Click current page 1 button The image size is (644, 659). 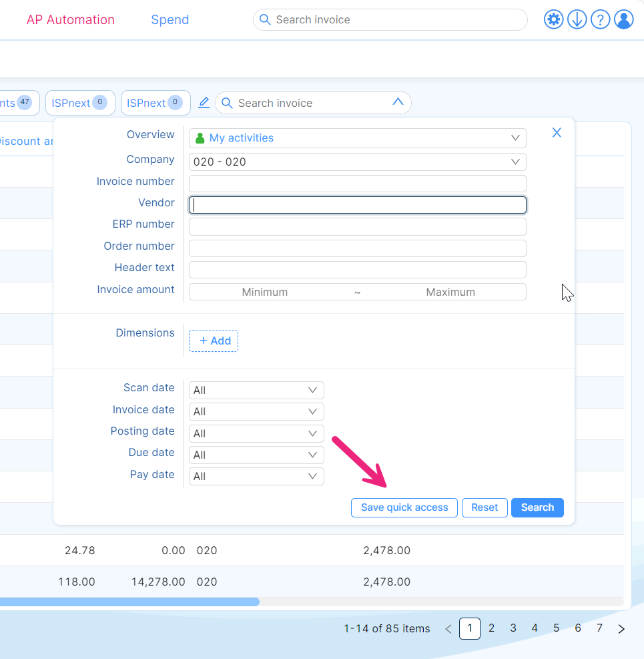(x=470, y=628)
